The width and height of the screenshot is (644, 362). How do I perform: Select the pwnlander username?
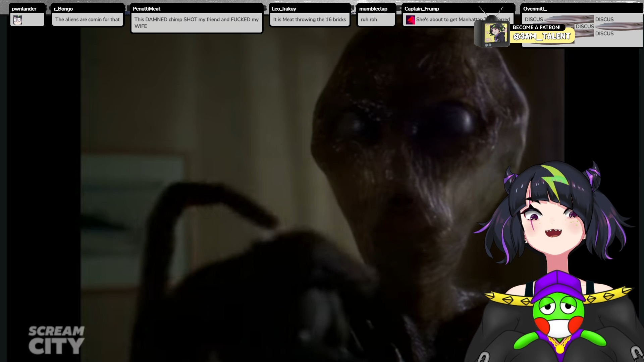point(24,9)
